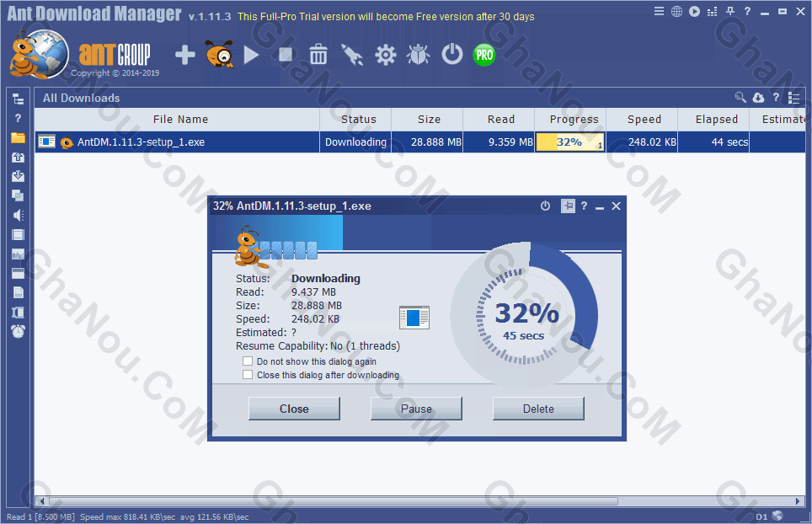Open the bug report beetle icon
Viewport: 812px width, 524px height.
coord(419,55)
